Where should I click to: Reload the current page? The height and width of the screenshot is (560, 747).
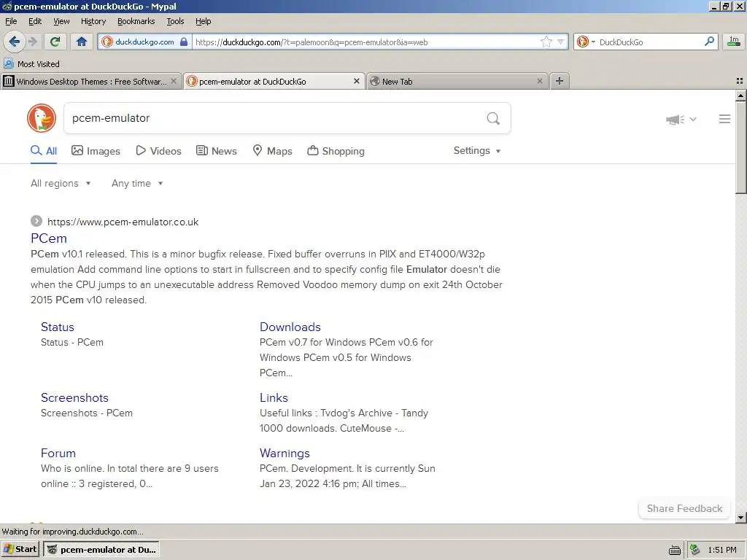pyautogui.click(x=55, y=42)
